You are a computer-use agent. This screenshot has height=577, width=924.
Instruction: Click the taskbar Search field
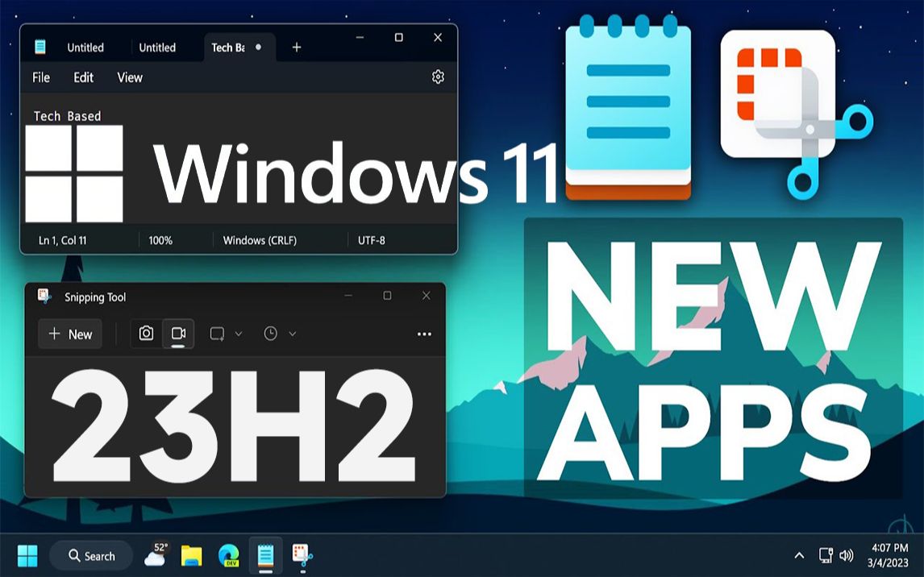(91, 555)
